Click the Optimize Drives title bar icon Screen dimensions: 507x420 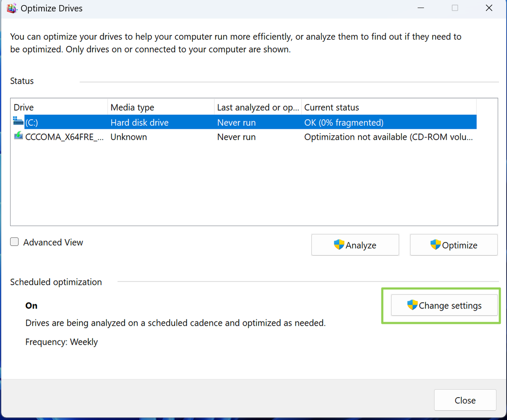tap(11, 8)
